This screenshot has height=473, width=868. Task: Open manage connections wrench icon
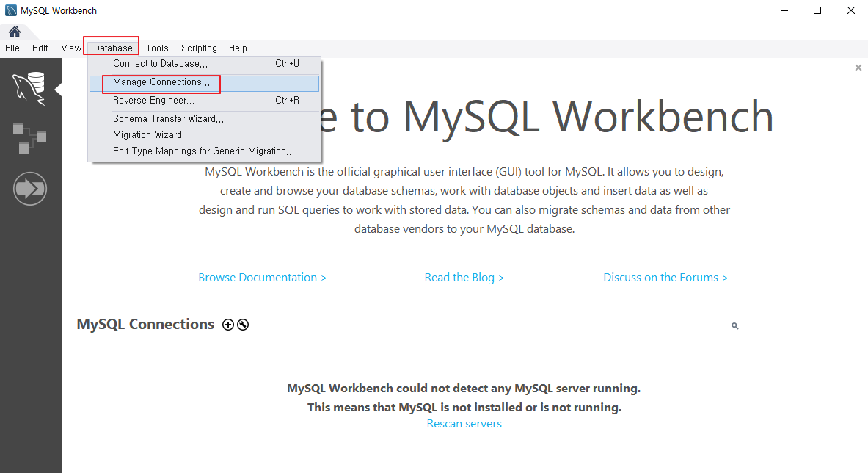(243, 325)
